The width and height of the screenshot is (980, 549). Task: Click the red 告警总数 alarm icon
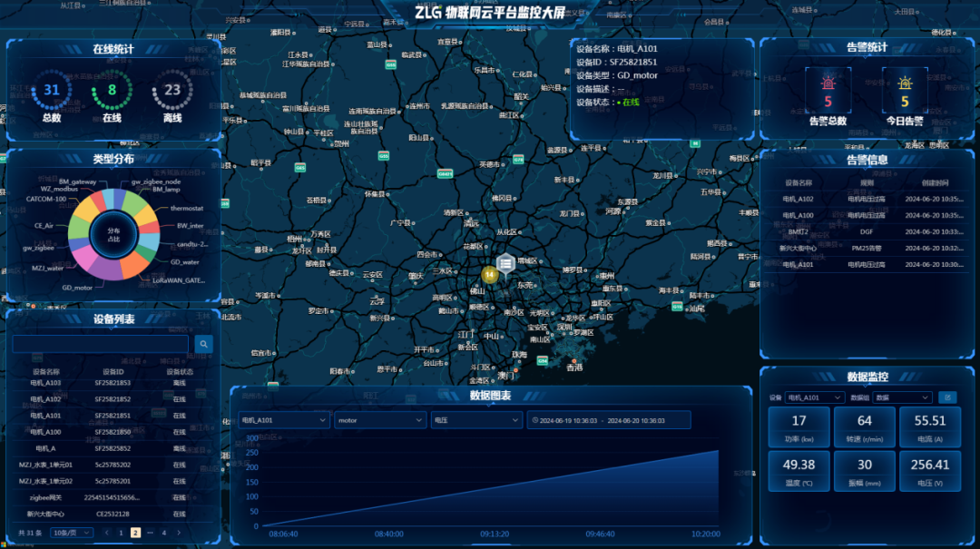pyautogui.click(x=828, y=83)
